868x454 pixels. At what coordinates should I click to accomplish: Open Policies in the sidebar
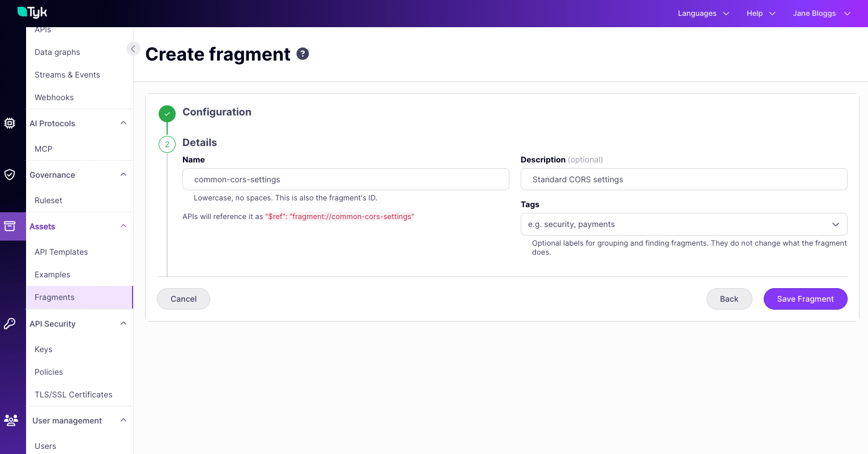[x=49, y=372]
